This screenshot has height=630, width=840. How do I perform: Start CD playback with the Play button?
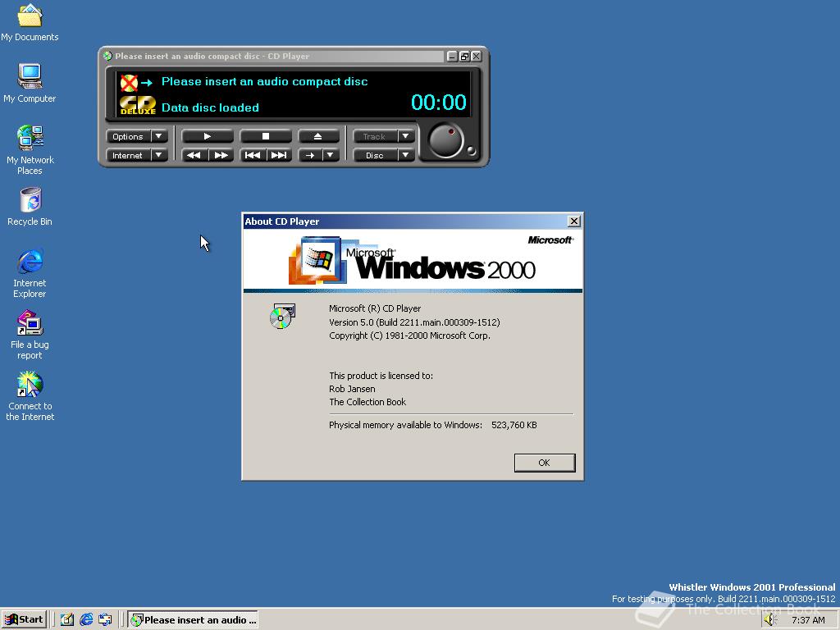coord(208,137)
